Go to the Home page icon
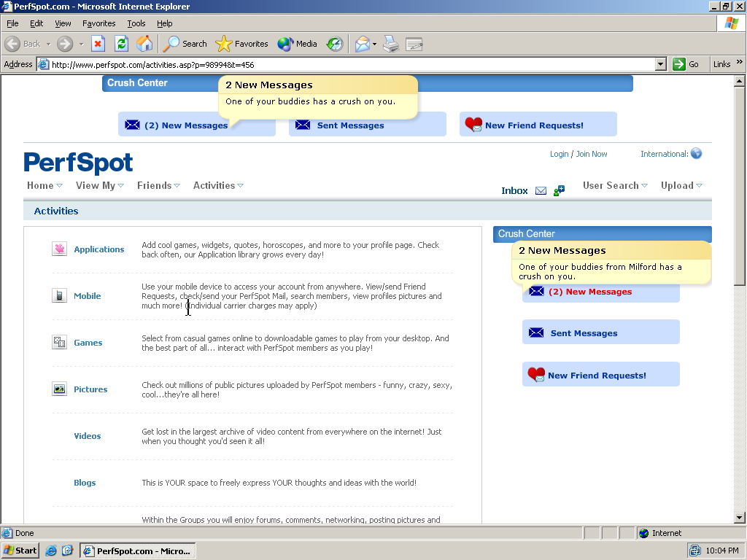The height and width of the screenshot is (560, 747). pyautogui.click(x=144, y=44)
